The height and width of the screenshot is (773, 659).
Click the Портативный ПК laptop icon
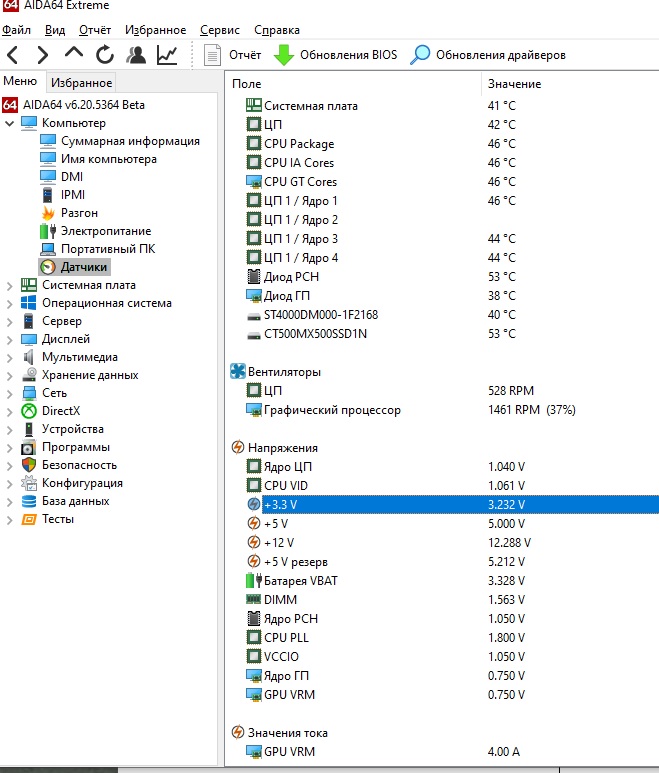(48, 249)
